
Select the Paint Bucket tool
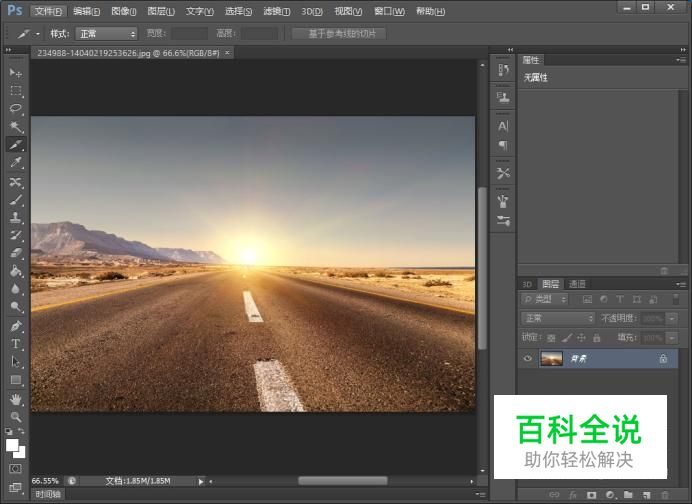click(x=16, y=271)
